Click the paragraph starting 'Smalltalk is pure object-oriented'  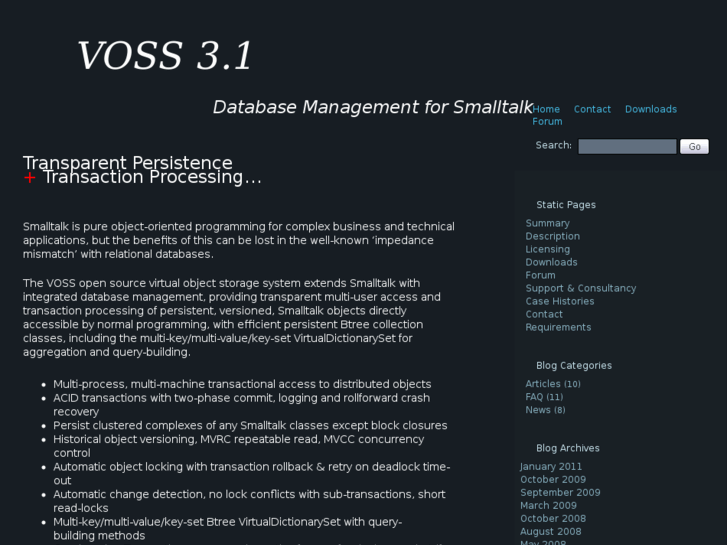[239, 240]
